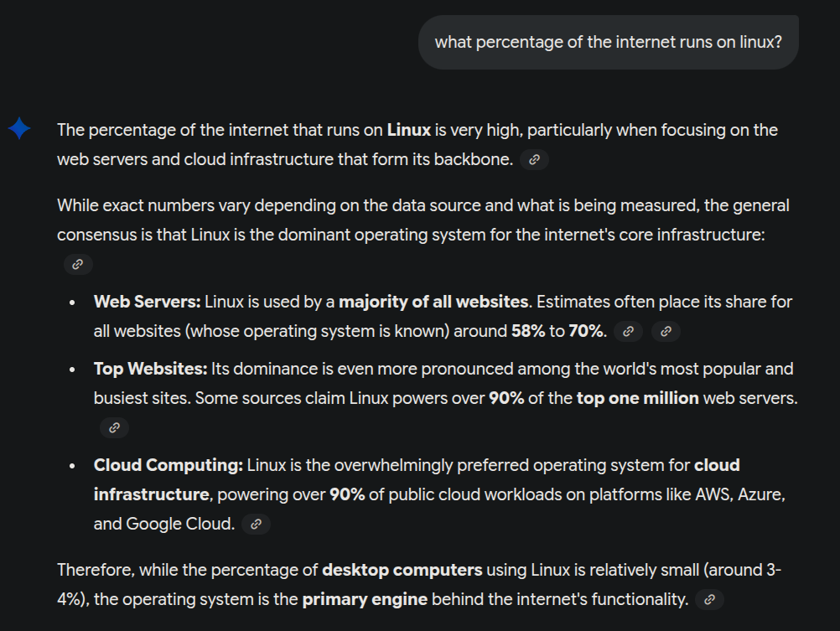
Task: Click the bold Top Websites heading
Action: tap(150, 369)
